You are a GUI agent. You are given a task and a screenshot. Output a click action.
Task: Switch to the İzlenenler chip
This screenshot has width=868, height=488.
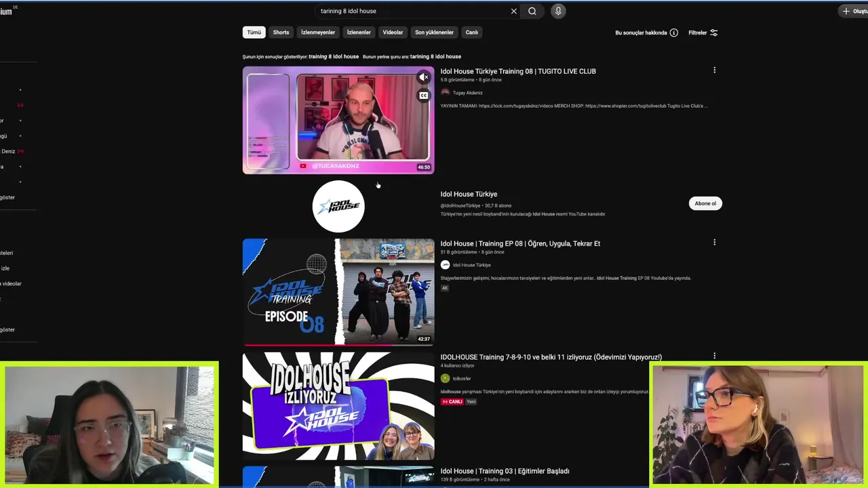pyautogui.click(x=359, y=33)
